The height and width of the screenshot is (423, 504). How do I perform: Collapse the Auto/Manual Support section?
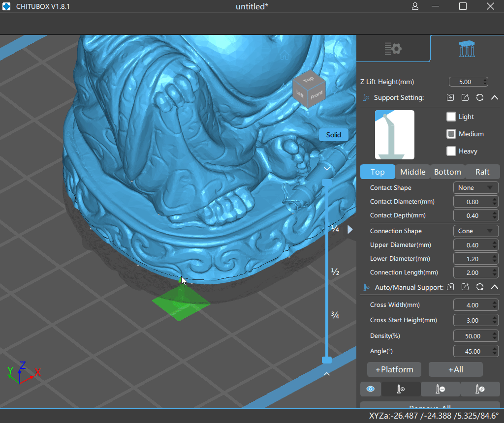pos(495,287)
